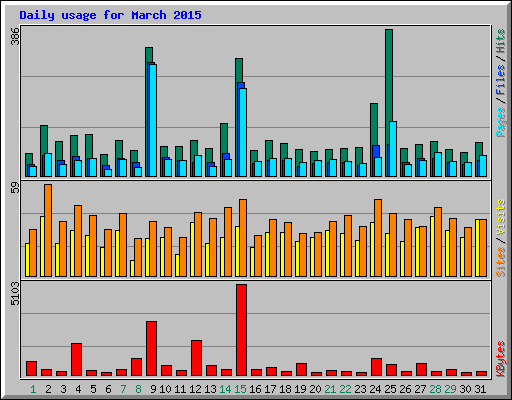512x400 pixels.
Task: Click the 'Daily usage for March 2015' title
Action: [110, 15]
